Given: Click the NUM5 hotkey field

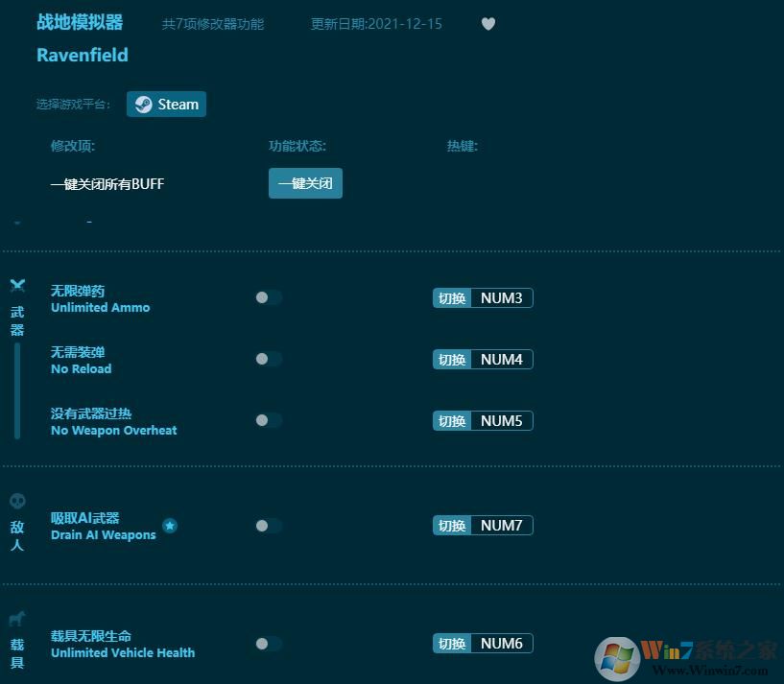Looking at the screenshot, I should tap(502, 420).
